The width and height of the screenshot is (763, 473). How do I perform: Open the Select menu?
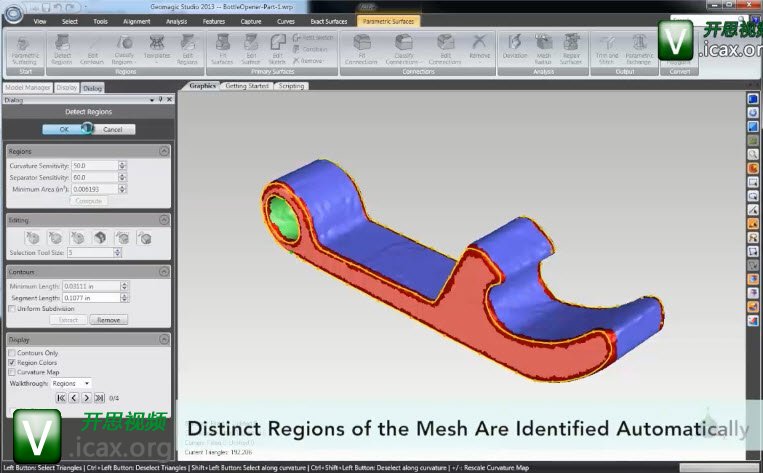tap(70, 21)
